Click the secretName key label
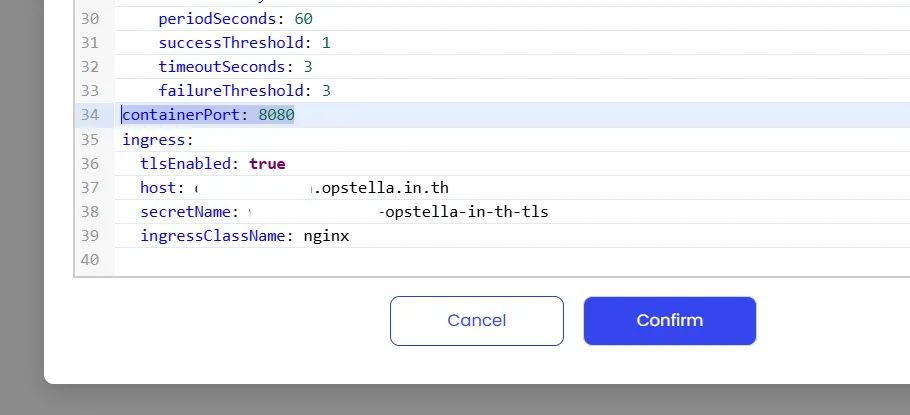The image size is (910, 415). click(186, 212)
